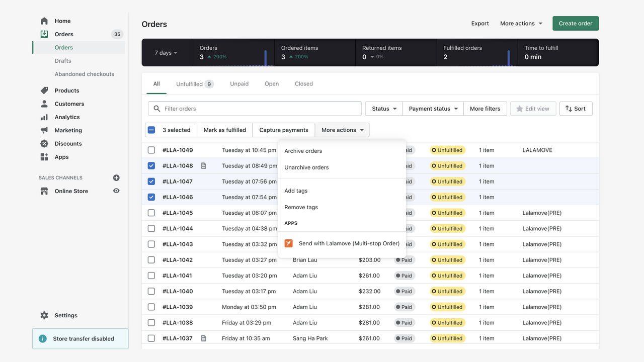Open the Home page from sidebar
644x362 pixels.
coord(62,21)
